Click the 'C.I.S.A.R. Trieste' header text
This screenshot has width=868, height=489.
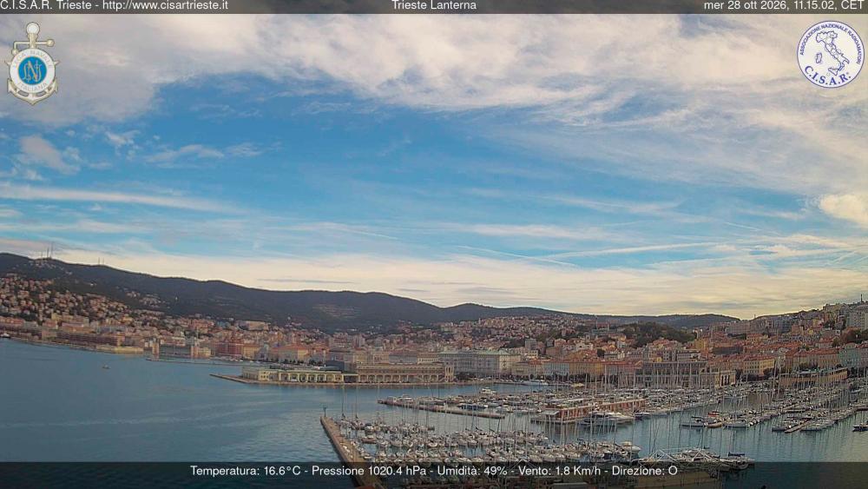(x=46, y=5)
